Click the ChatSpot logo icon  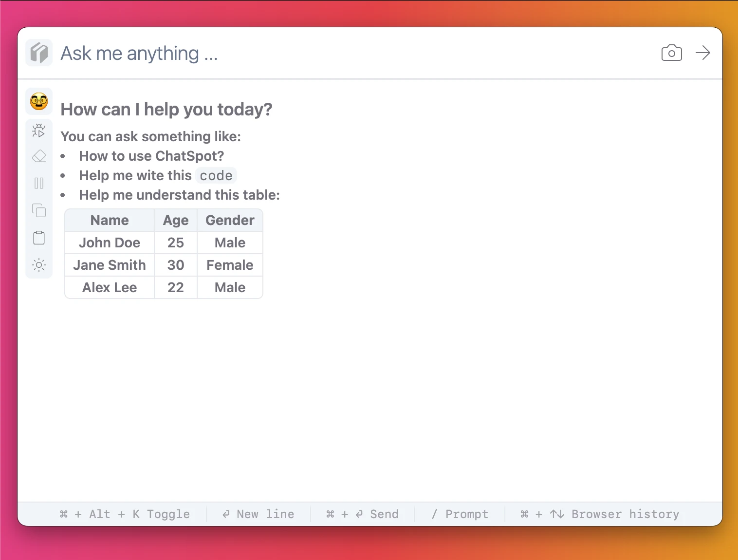pos(39,53)
